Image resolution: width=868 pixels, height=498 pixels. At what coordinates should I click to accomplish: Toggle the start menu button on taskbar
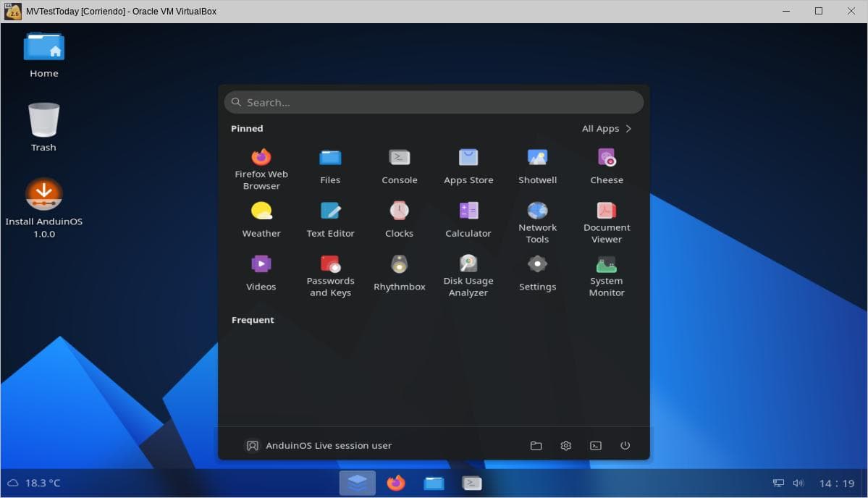click(x=358, y=483)
